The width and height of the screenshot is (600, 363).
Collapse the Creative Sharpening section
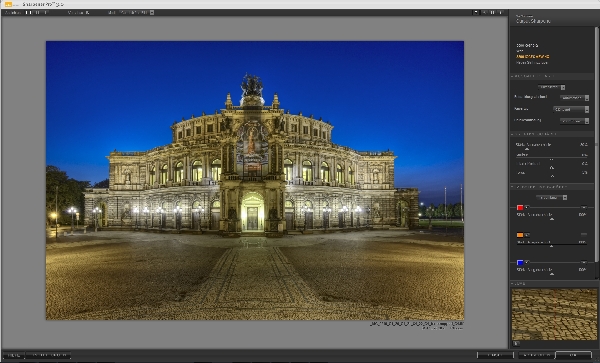tap(512, 134)
